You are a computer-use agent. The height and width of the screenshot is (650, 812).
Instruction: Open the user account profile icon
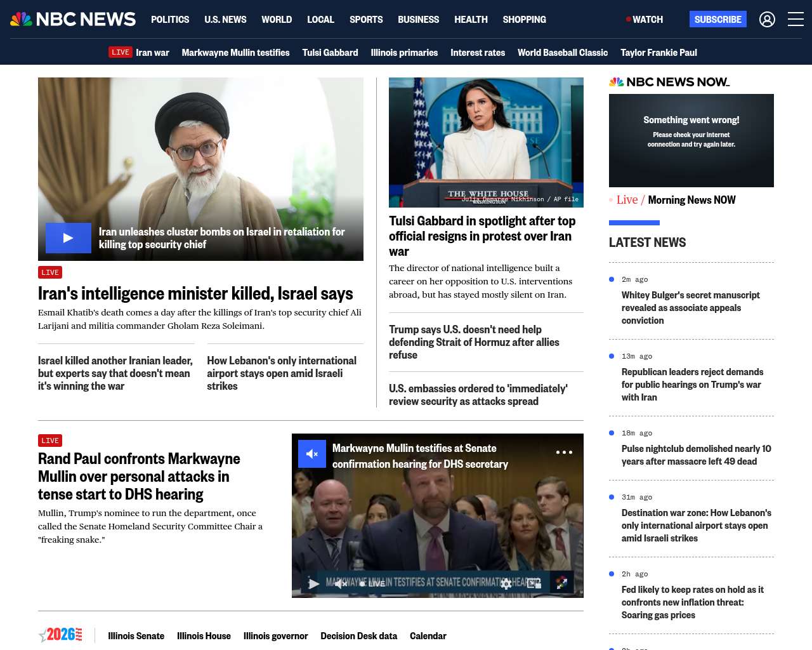767,20
